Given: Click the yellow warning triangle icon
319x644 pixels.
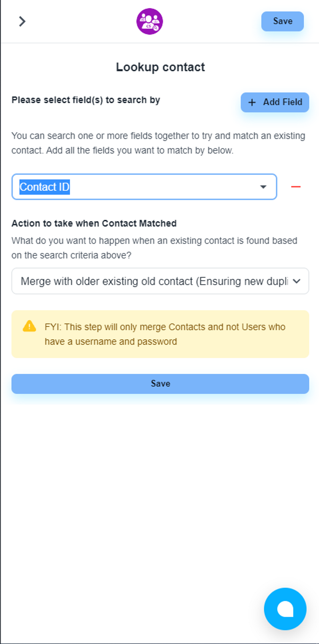Looking at the screenshot, I should coord(29,326).
